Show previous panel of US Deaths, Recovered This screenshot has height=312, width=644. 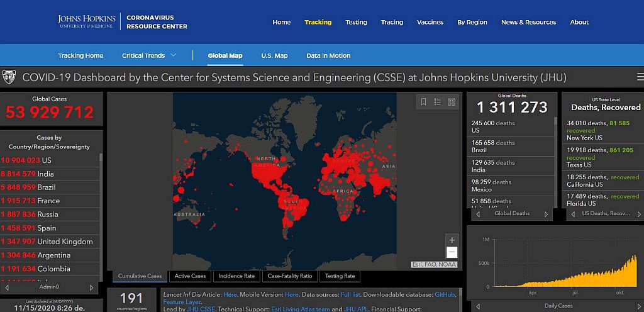(x=573, y=214)
